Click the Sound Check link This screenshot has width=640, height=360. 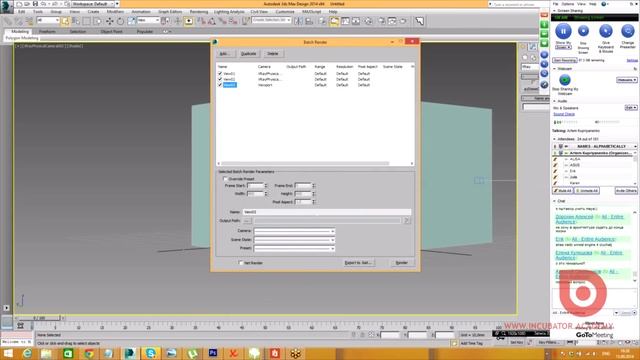click(x=564, y=114)
